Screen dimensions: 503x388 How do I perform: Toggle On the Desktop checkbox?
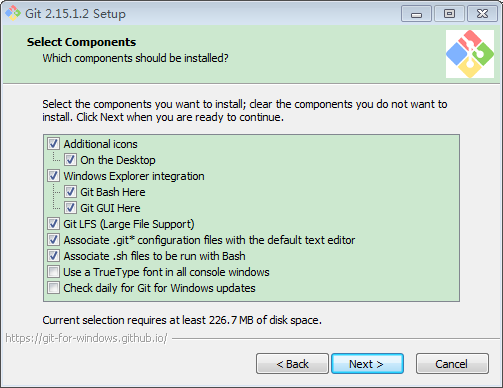70,160
